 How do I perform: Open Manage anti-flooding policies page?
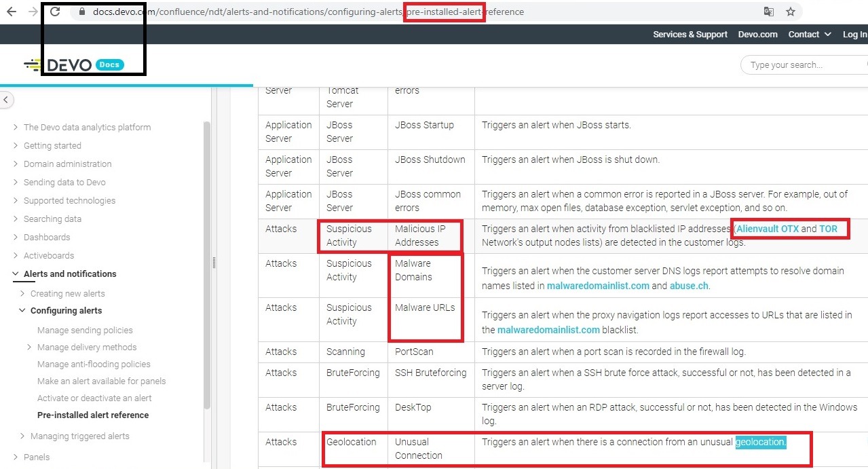pyautogui.click(x=94, y=364)
